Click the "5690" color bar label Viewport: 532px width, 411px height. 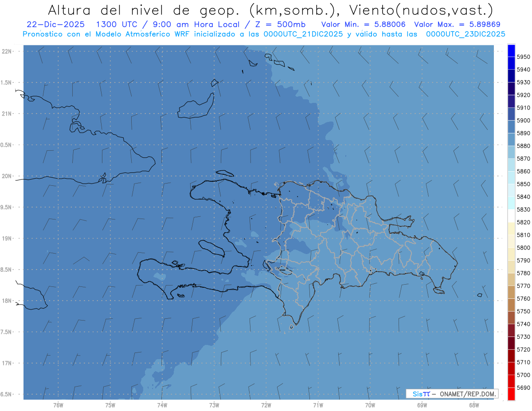(523, 388)
